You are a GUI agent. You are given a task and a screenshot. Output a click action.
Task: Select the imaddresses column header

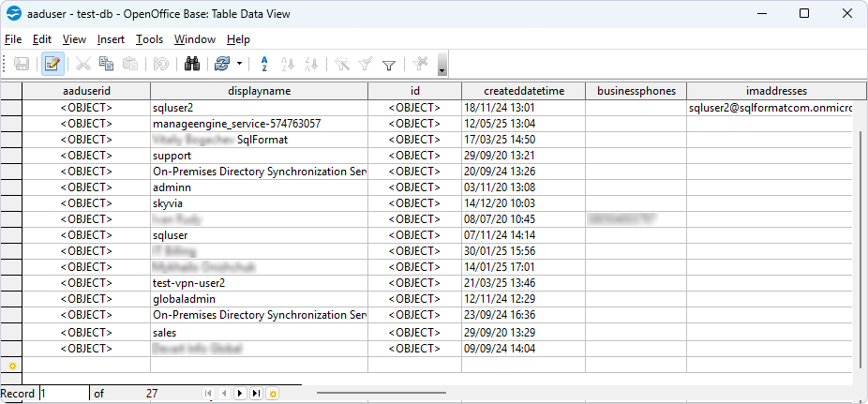coord(777,91)
